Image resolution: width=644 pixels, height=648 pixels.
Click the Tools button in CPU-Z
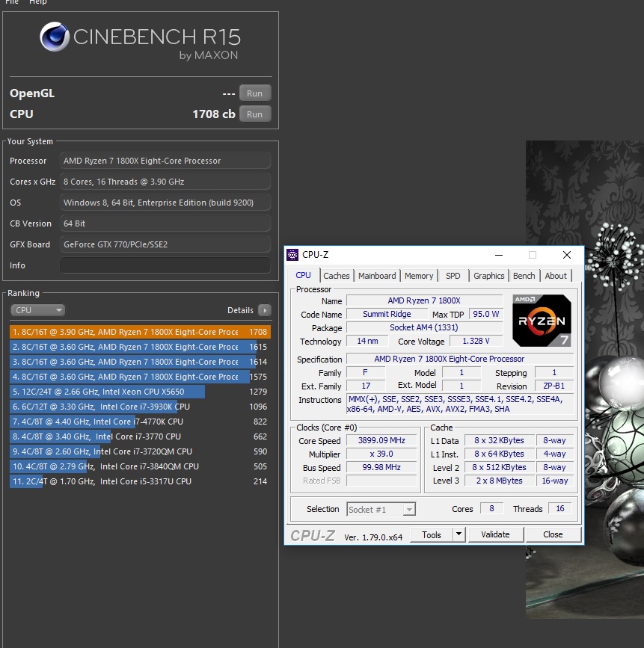pos(432,534)
